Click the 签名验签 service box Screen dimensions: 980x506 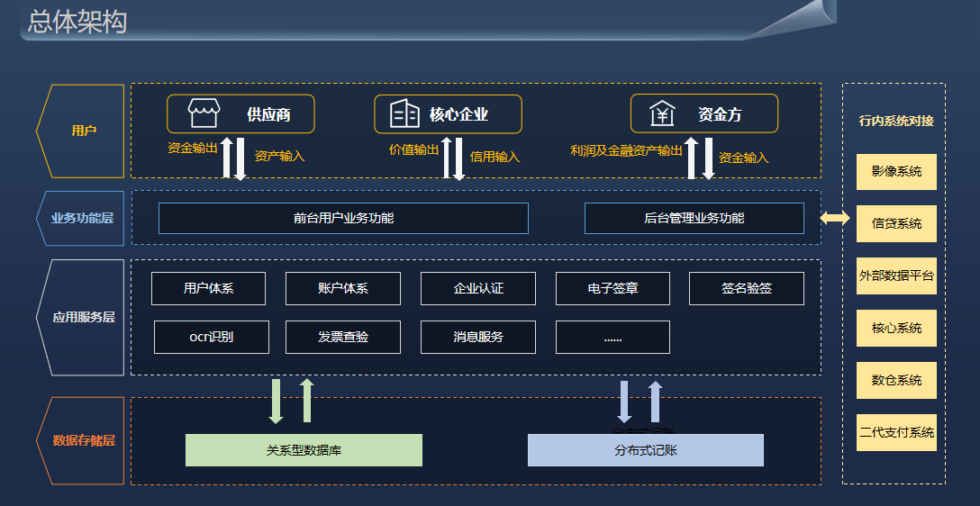click(746, 288)
